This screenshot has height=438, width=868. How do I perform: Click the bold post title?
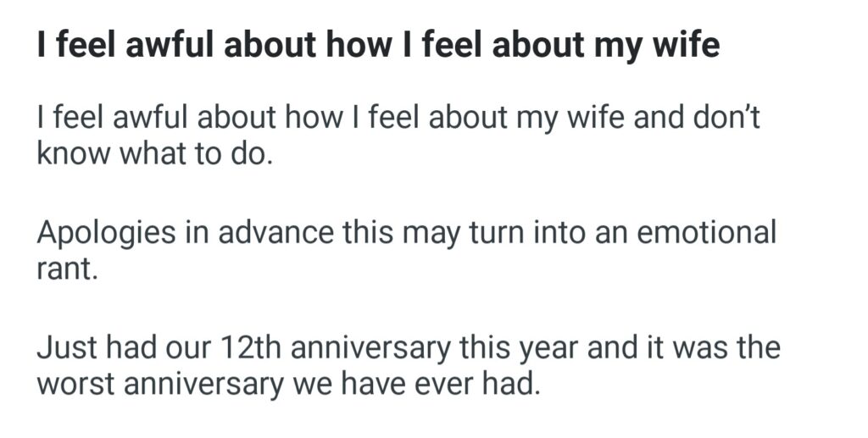377,44
